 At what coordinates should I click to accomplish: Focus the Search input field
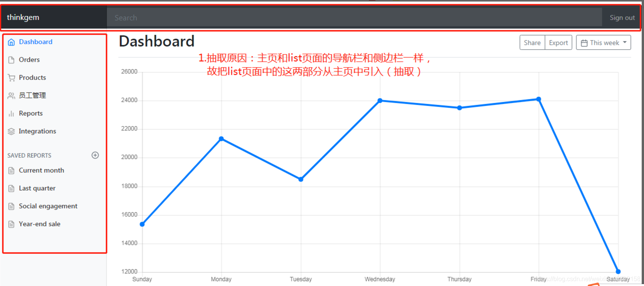(354, 17)
